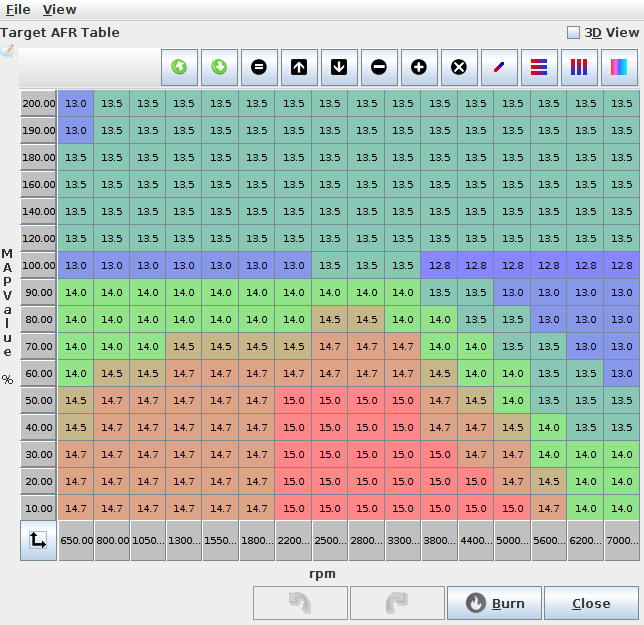Click the vertical stripes interpolate button
The image size is (644, 625).
coord(579,67)
